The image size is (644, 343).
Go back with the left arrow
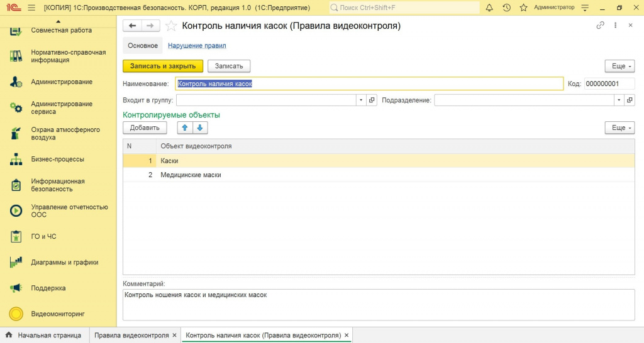(132, 26)
